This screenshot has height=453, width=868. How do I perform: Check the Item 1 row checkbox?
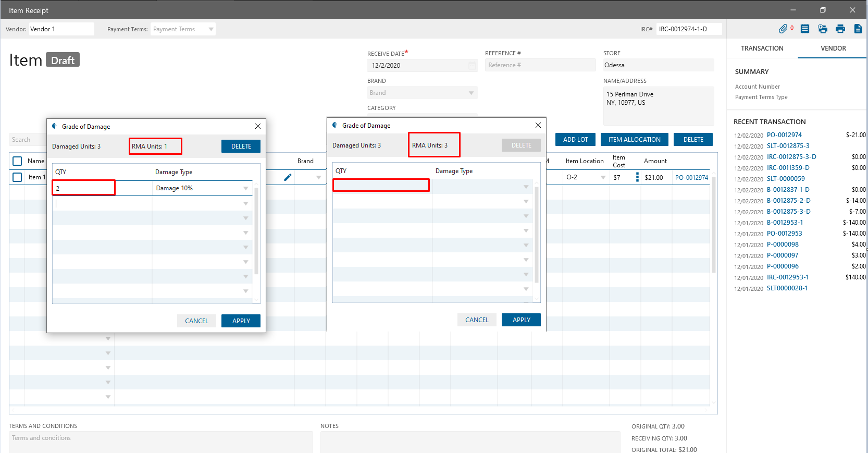17,177
